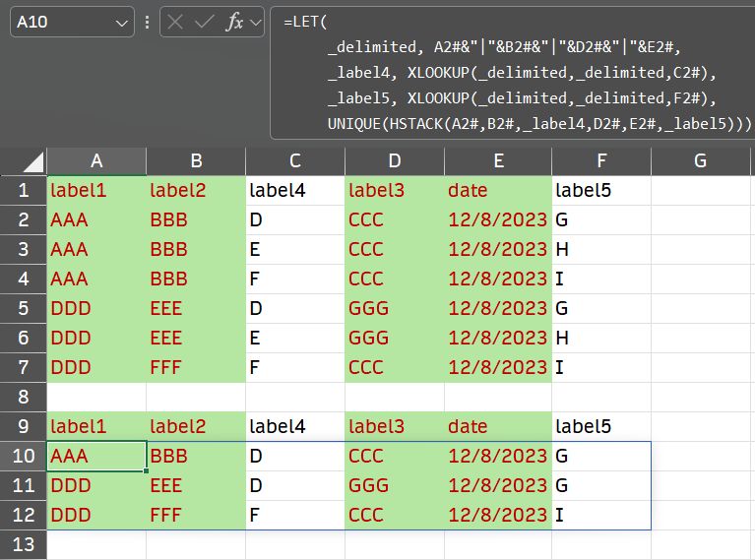Select column B header
The width and height of the screenshot is (755, 560).
(x=196, y=160)
